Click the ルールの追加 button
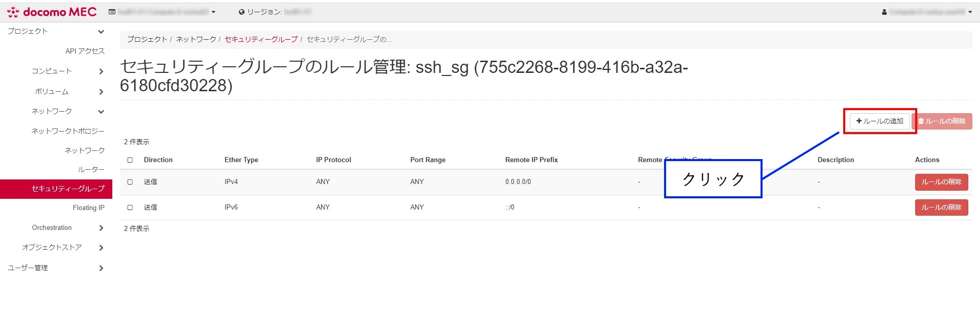 point(879,121)
